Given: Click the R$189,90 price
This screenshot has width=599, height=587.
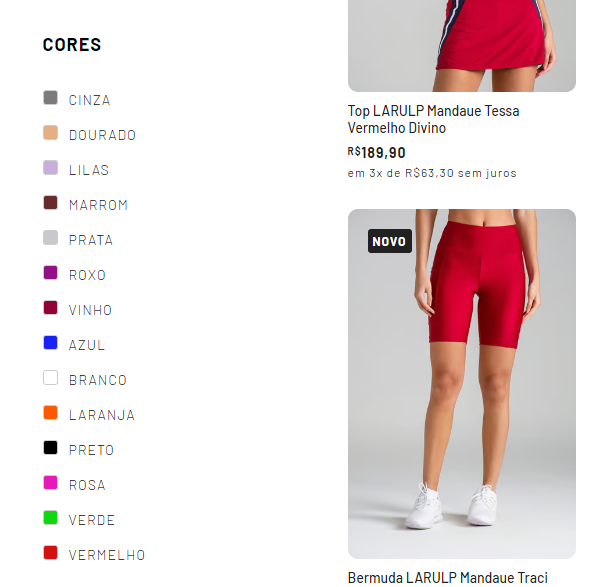Looking at the screenshot, I should (376, 152).
